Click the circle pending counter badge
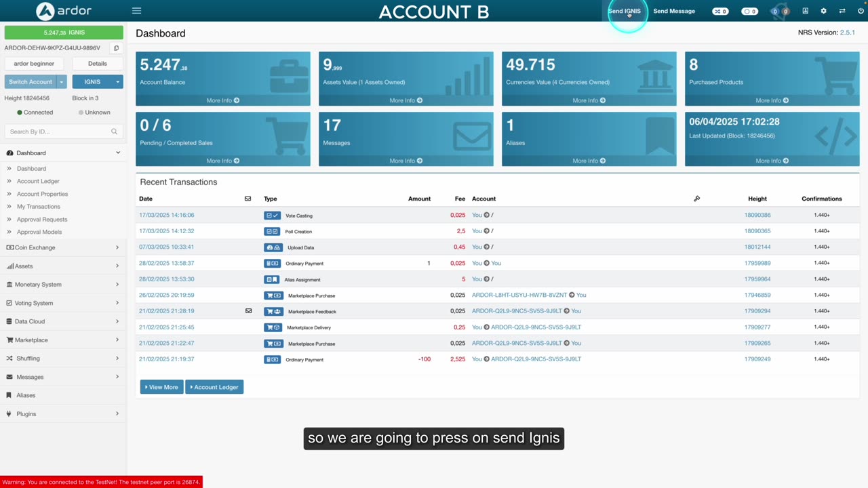Viewport: 868px width, 488px height. point(749,11)
